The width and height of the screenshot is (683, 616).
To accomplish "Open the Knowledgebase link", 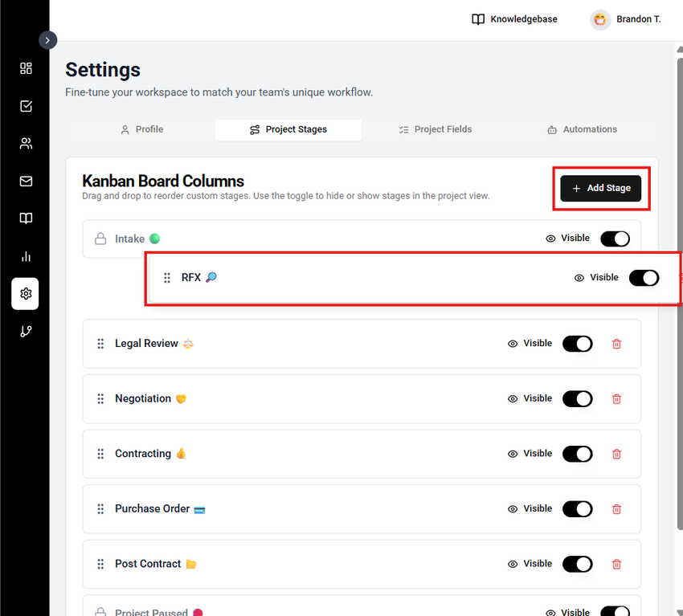I will [x=514, y=19].
